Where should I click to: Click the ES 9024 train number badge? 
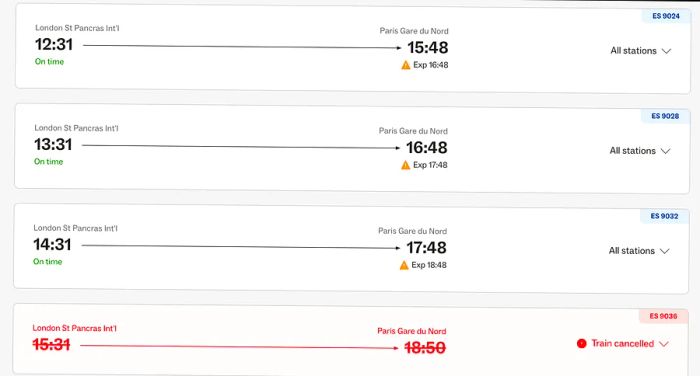(666, 16)
